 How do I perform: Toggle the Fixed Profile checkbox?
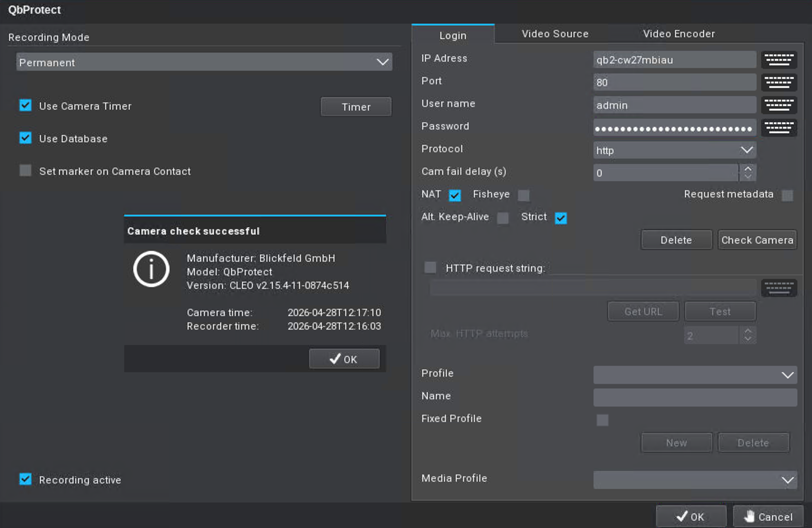point(603,420)
